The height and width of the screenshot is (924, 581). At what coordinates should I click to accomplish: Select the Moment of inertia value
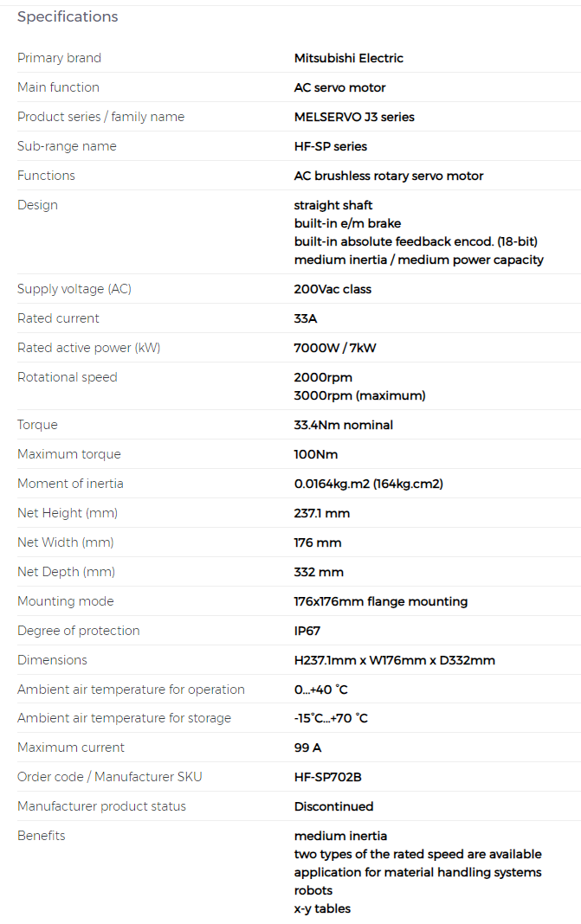tap(369, 484)
